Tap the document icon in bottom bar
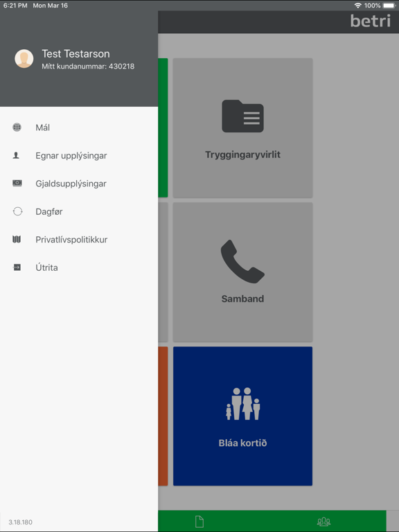Image resolution: width=399 pixels, height=532 pixels. click(x=199, y=522)
